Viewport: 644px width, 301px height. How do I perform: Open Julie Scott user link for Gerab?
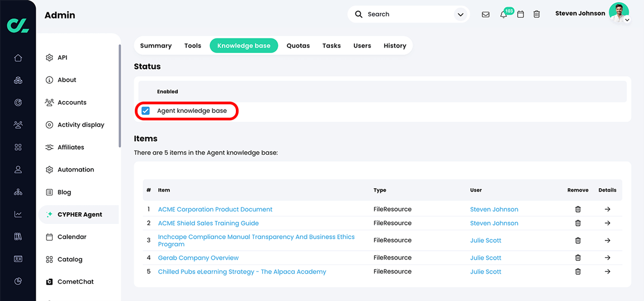click(x=486, y=258)
